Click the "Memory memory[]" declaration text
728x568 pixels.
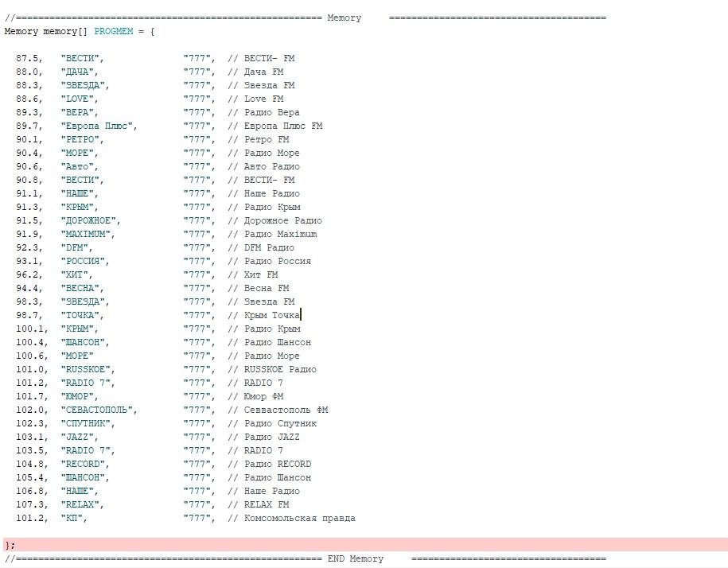(45, 31)
